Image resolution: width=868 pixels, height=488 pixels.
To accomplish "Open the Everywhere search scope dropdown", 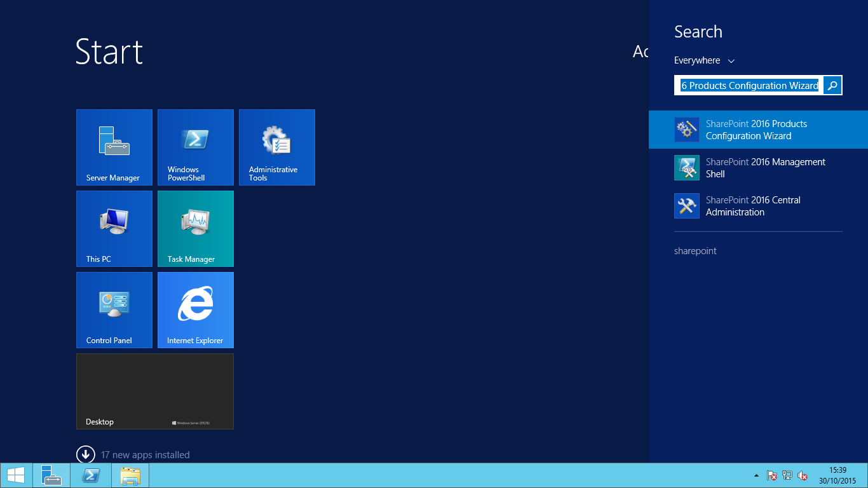I will [x=704, y=60].
